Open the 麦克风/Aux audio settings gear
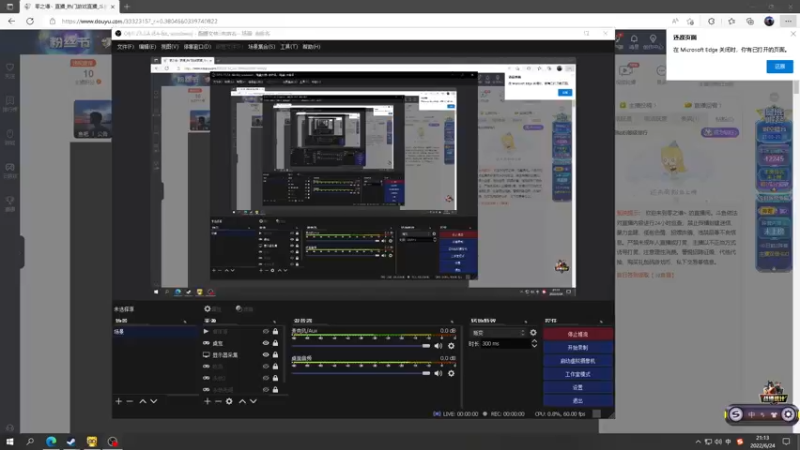 (451, 346)
